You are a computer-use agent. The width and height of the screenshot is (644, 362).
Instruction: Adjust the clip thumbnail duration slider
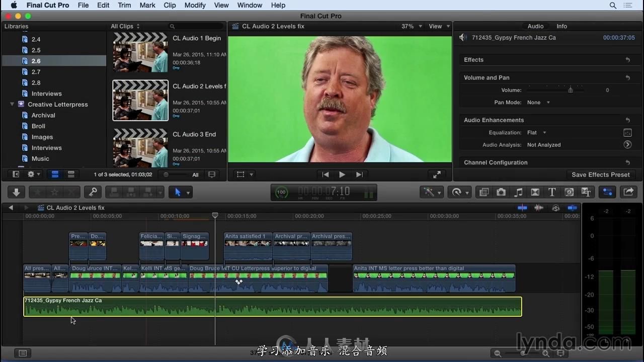click(x=166, y=175)
